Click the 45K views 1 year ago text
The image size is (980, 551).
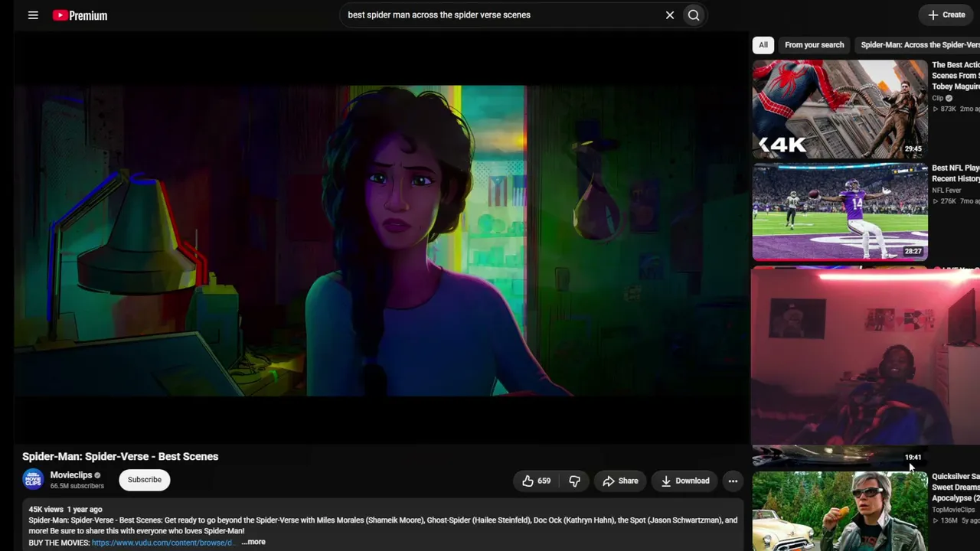tap(65, 509)
